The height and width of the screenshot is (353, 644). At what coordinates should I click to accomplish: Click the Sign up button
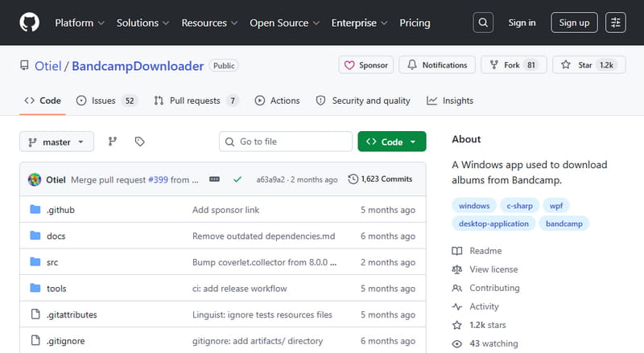(x=574, y=23)
